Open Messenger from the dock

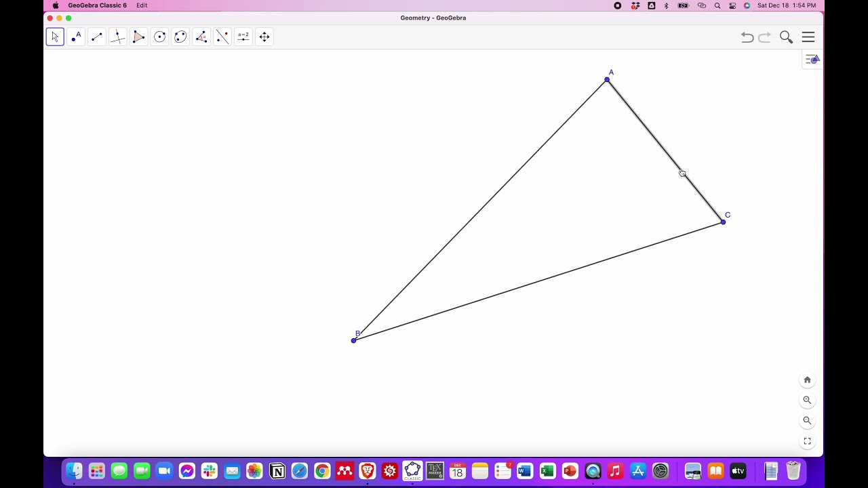187,470
